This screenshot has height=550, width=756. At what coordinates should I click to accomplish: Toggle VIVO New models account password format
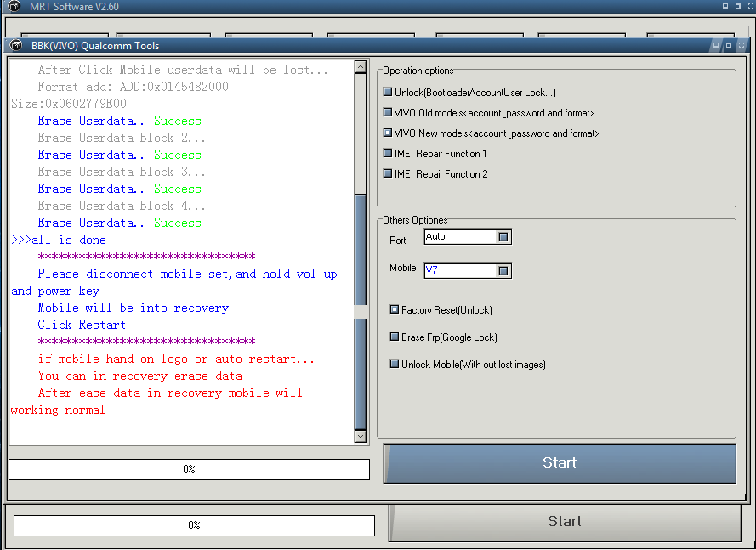[x=388, y=133]
